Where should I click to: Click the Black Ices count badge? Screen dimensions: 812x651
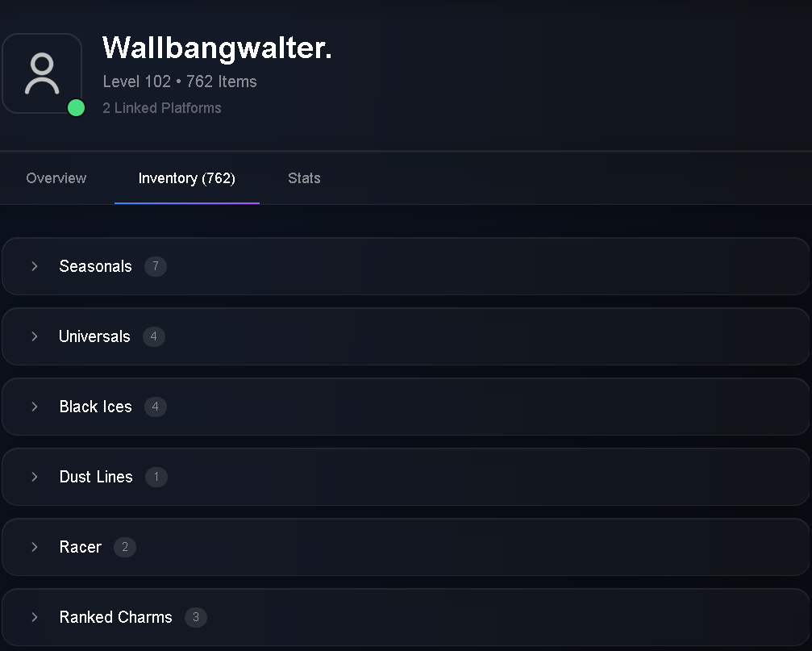tap(156, 407)
